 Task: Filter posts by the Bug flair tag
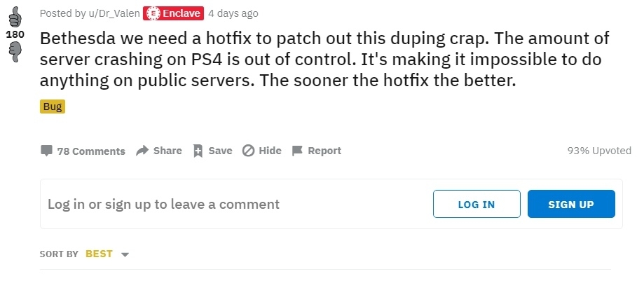click(53, 107)
